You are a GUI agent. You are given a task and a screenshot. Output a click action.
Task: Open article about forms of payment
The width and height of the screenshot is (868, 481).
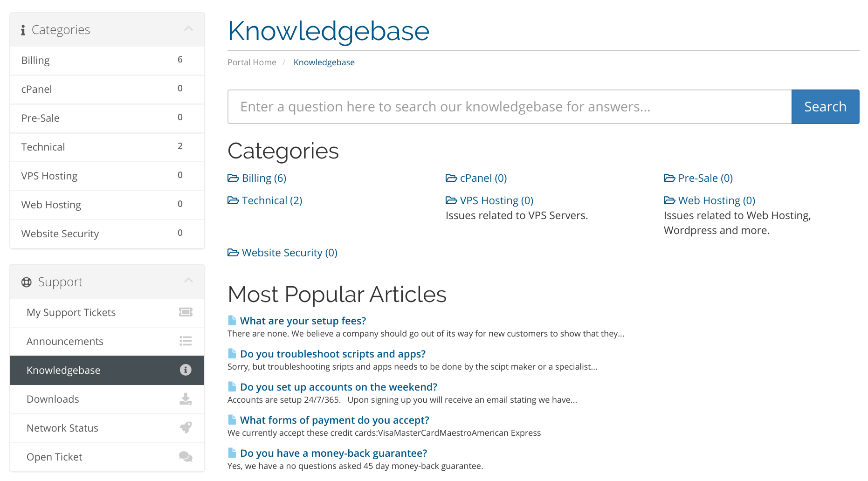coord(334,420)
